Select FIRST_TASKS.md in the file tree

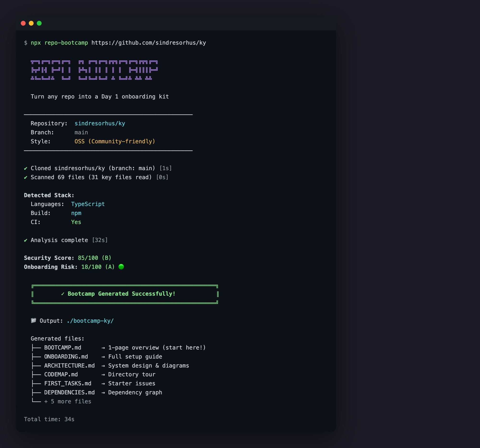coord(68,383)
